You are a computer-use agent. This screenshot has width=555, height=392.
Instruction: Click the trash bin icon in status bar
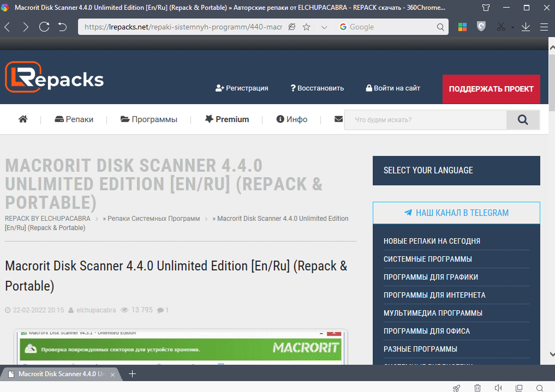(x=478, y=388)
